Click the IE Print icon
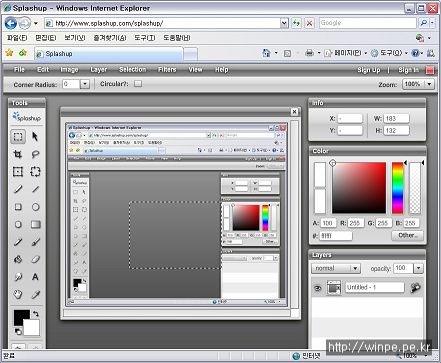 [309, 53]
